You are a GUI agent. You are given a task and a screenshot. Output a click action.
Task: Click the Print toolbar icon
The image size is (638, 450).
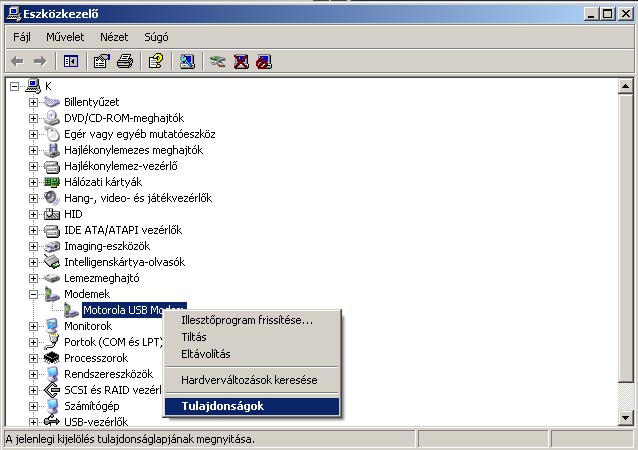pyautogui.click(x=125, y=61)
